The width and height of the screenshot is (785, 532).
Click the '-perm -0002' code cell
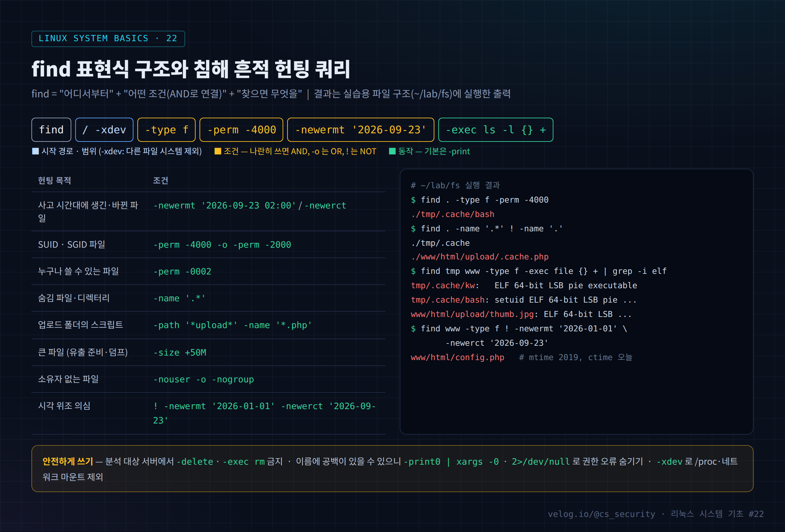pos(182,272)
